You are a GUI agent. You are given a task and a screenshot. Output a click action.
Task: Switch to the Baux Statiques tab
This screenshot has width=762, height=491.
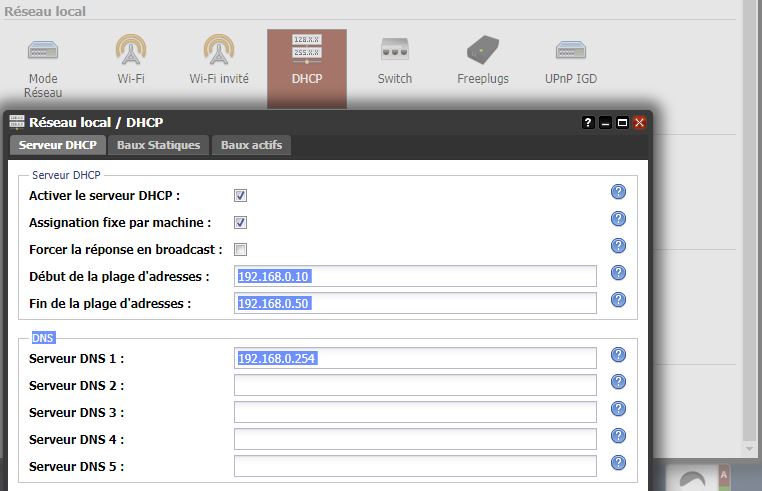pyautogui.click(x=159, y=146)
